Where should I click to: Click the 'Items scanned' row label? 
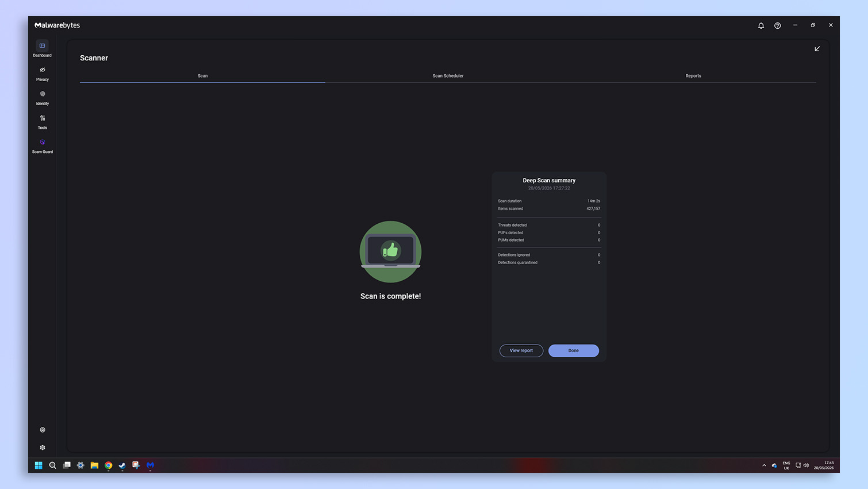click(510, 209)
